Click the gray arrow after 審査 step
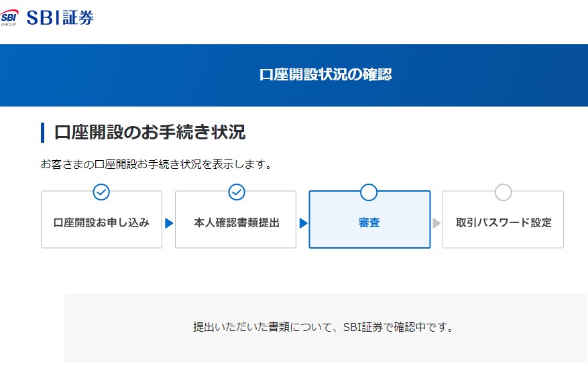Viewport: 588px width, 390px height. click(x=436, y=223)
